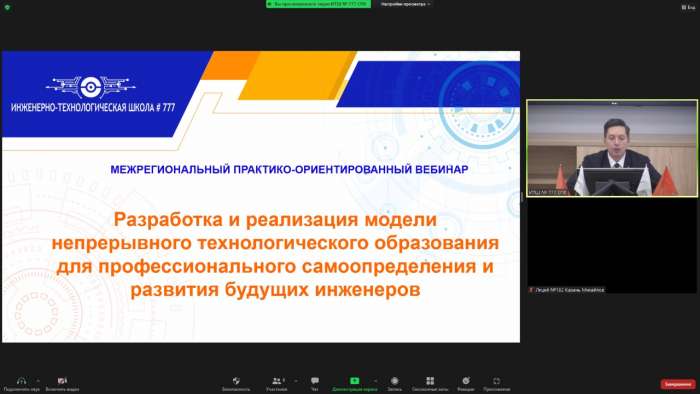Click the muted microphone icon on Лицей tile
Viewport: 700px width, 394px height.
[x=531, y=290]
